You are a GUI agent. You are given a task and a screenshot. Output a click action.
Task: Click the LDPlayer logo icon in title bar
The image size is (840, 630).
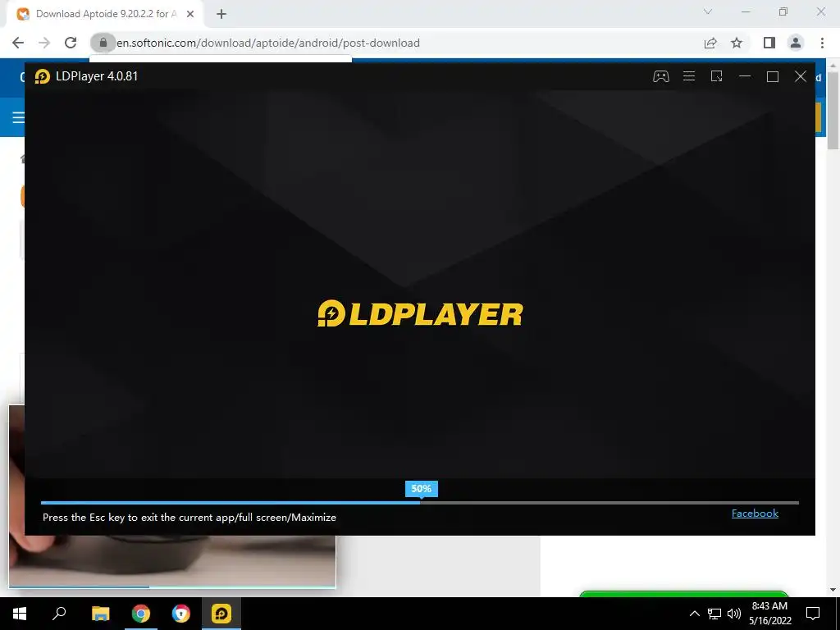click(x=42, y=76)
